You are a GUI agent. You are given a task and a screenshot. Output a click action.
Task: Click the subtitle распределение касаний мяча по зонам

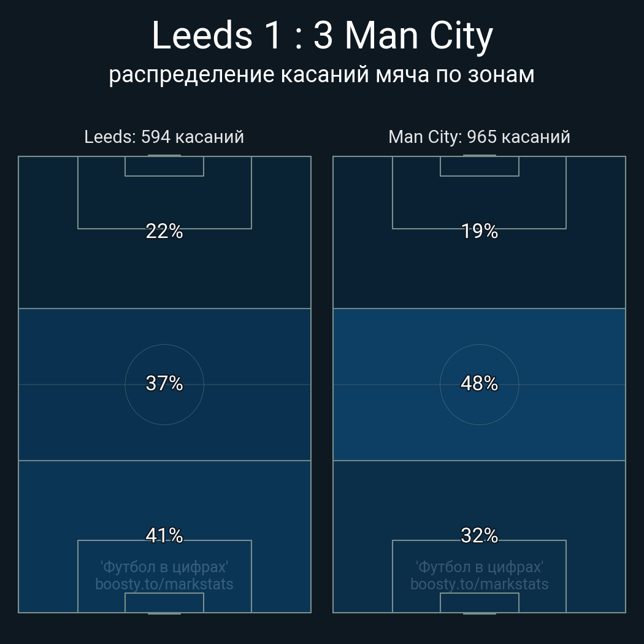pos(321,74)
